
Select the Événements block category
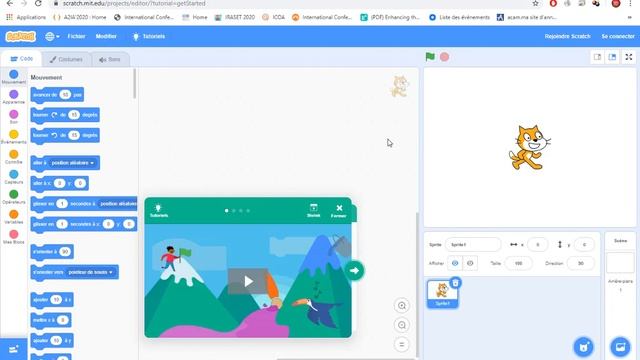(x=13, y=137)
